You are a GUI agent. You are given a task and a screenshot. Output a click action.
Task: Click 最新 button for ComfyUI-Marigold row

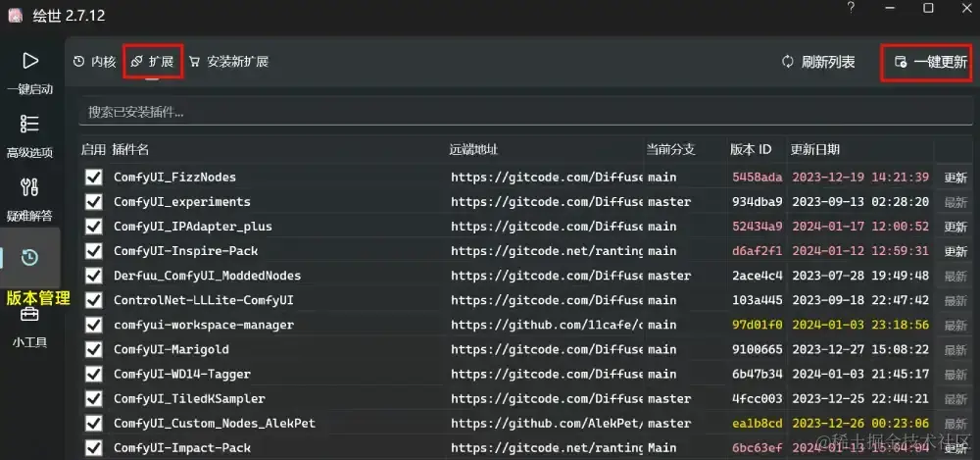pos(955,350)
